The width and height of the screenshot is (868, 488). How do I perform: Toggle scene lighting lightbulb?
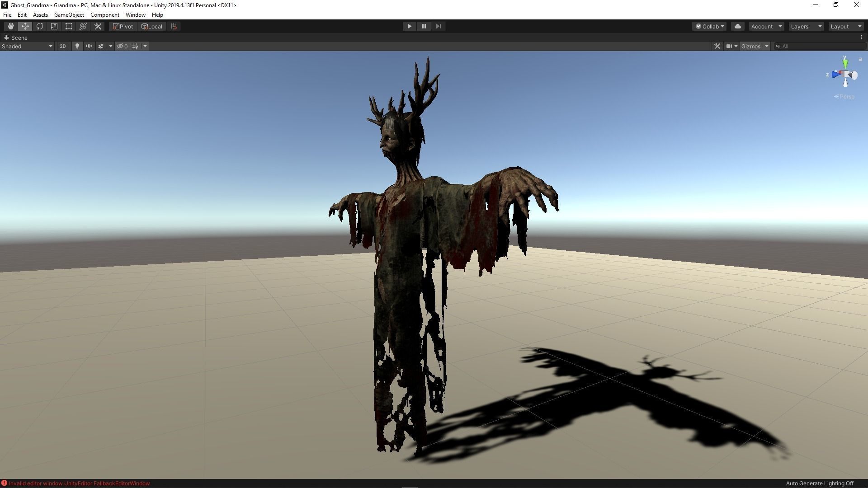[77, 46]
